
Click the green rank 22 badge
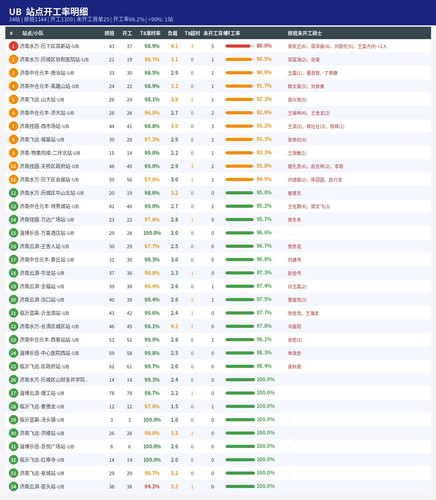click(x=13, y=326)
